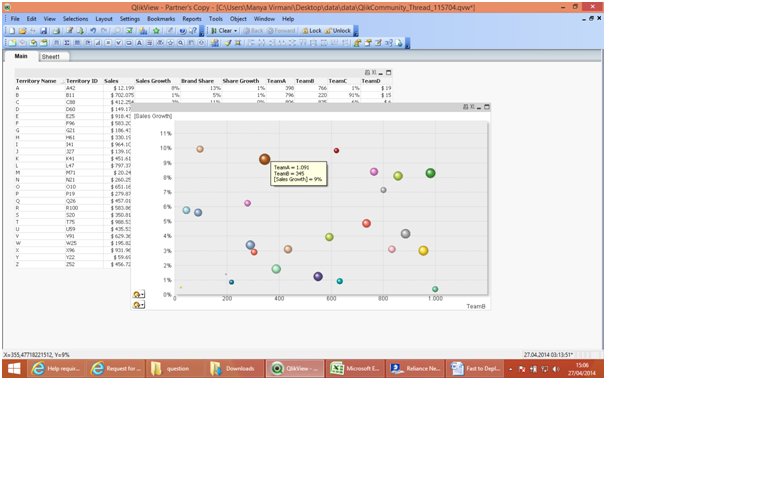Viewport: 768px width, 480px height.
Task: Select the Main sheet tab
Action: tap(21, 56)
